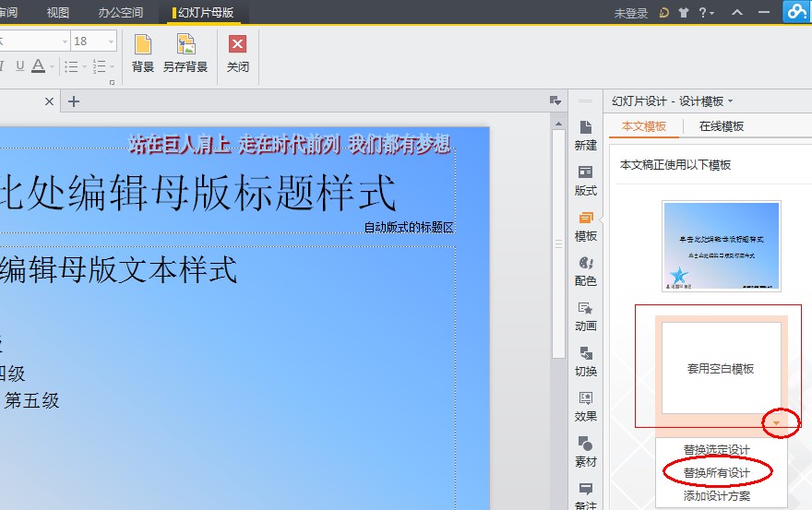Select the blue gradient template thumbnail
Image resolution: width=812 pixels, height=510 pixels.
(722, 246)
